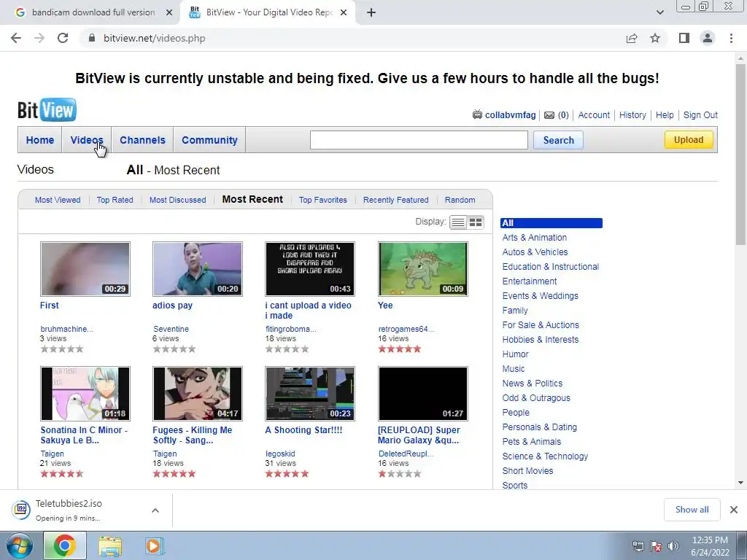747x560 pixels.
Task: Open the media player taskbar icon
Action: [x=154, y=545]
